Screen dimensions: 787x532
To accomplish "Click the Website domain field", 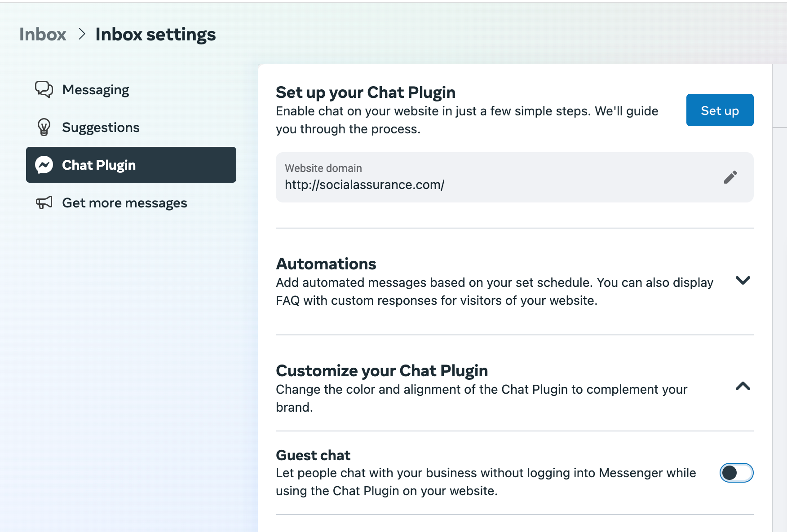I will 514,177.
